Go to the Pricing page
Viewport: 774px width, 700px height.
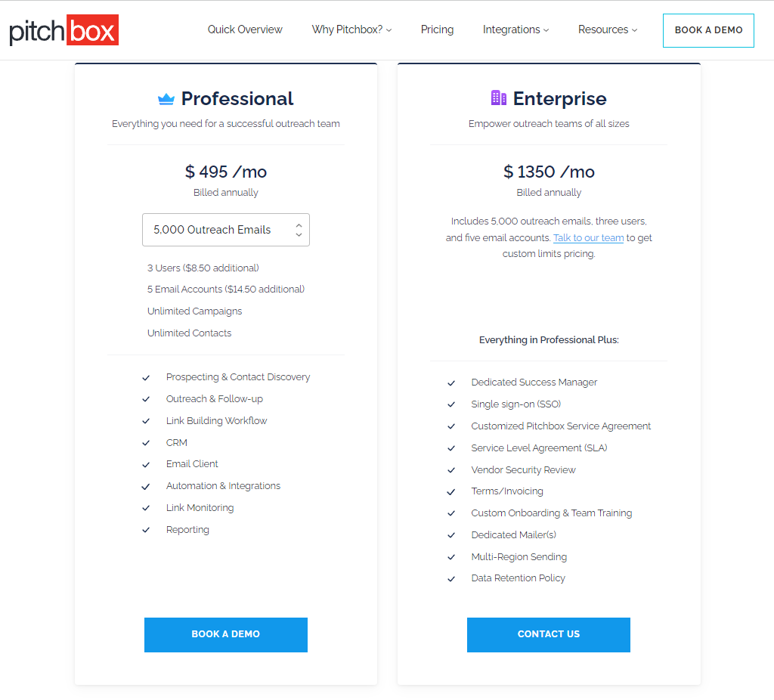[x=437, y=29]
